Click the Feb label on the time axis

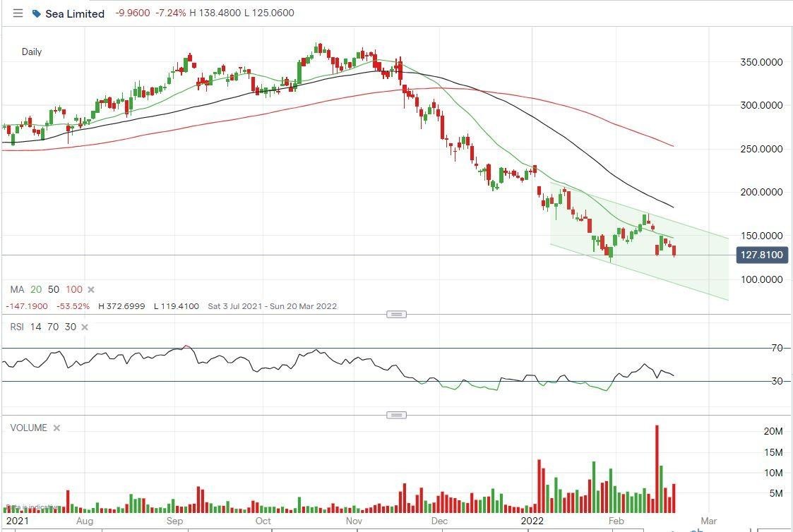tap(616, 521)
